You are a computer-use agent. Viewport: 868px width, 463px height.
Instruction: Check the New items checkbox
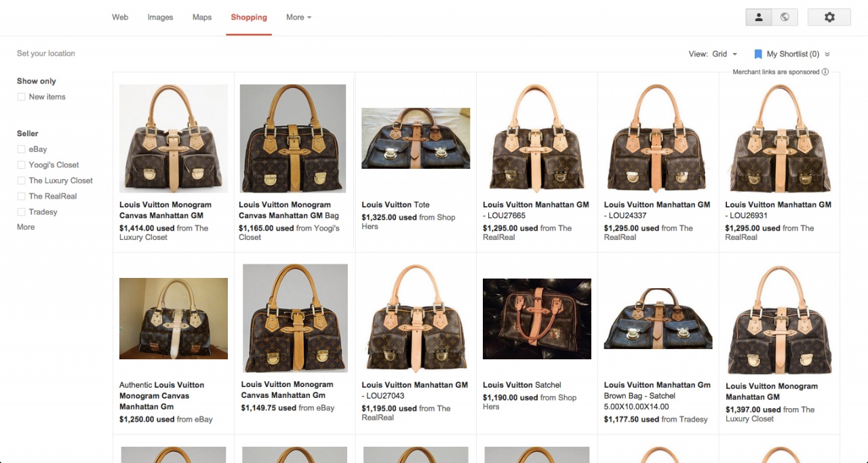22,97
